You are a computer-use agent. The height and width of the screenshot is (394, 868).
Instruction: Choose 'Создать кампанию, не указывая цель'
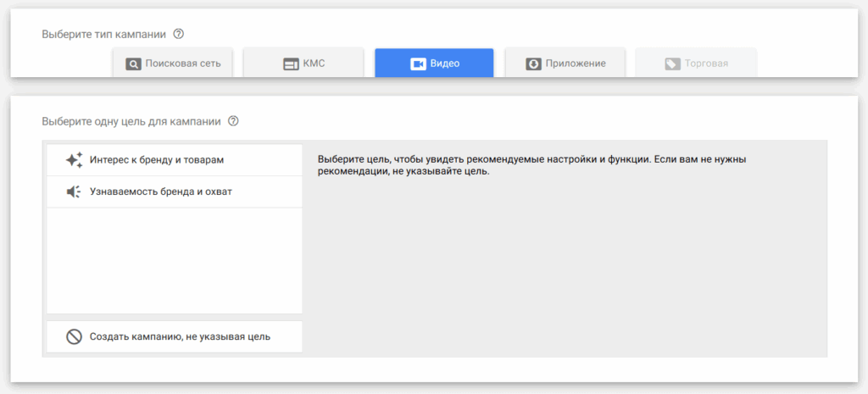coord(175,336)
